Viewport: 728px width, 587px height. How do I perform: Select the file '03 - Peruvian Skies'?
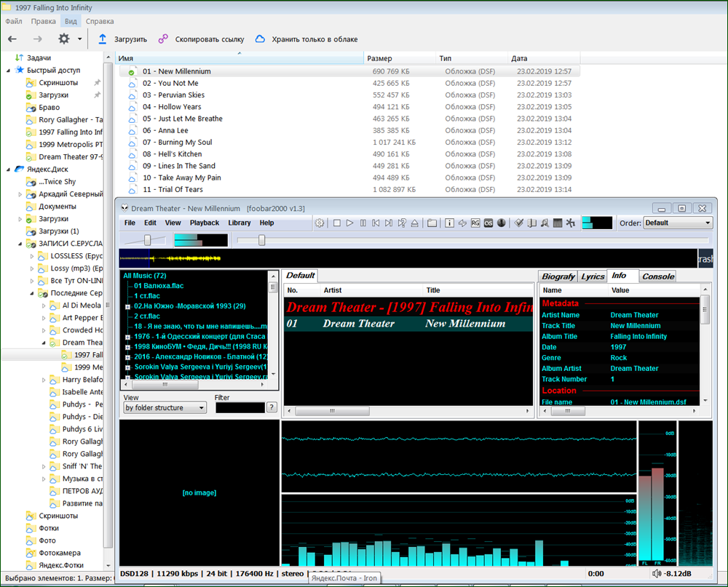[349, 95]
